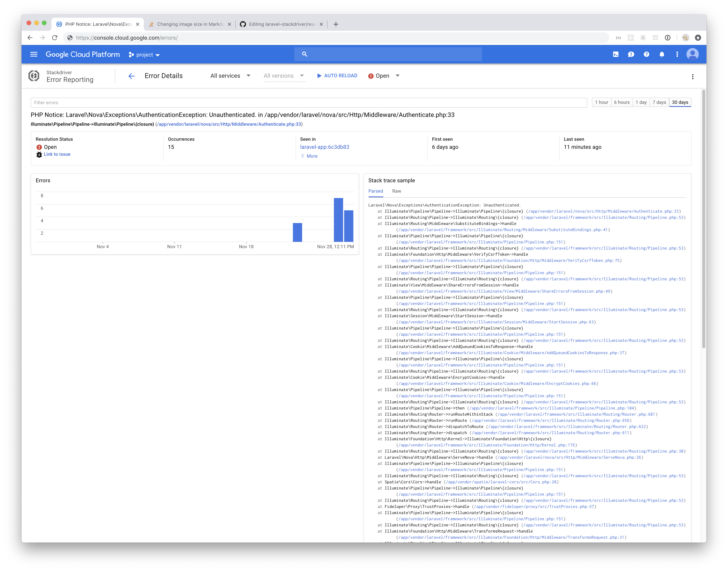Open the vertical three-dot menu beside the avatar
Image resolution: width=728 pixels, height=571 pixels.
click(x=677, y=54)
